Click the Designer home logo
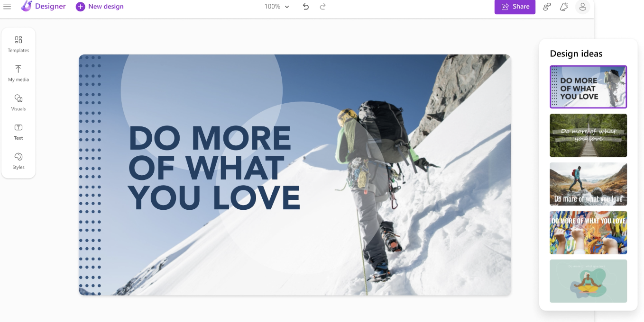This screenshot has width=644, height=322. point(43,7)
